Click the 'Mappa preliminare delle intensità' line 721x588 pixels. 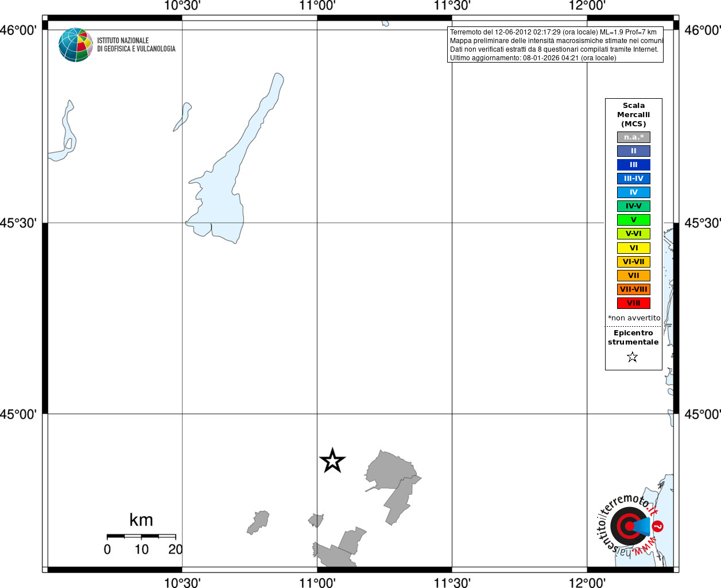pyautogui.click(x=556, y=41)
